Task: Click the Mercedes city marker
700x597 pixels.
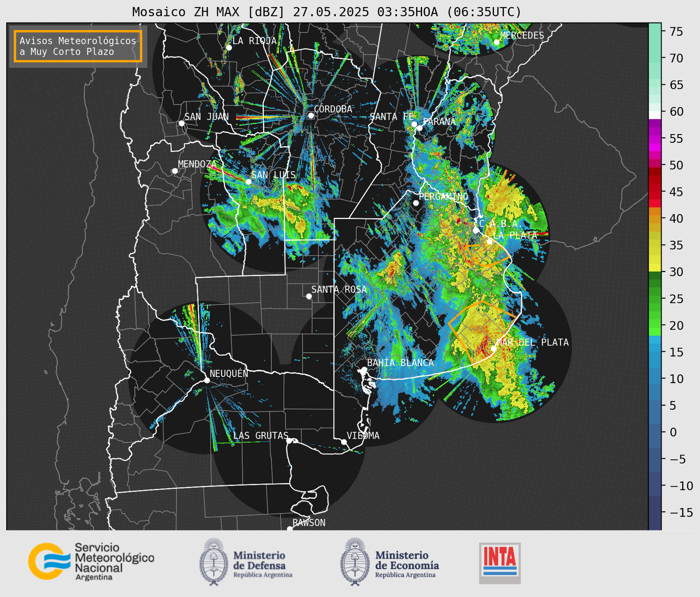Action: tap(496, 42)
